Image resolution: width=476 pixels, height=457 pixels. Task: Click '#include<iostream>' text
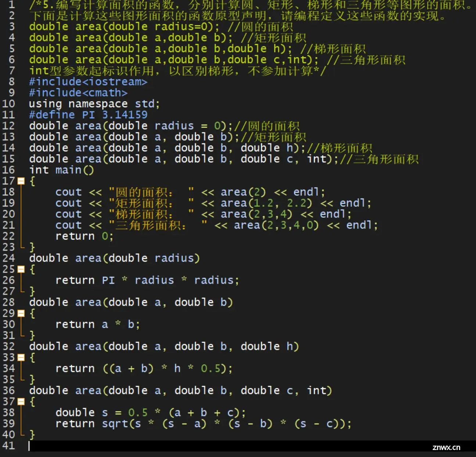click(x=88, y=82)
